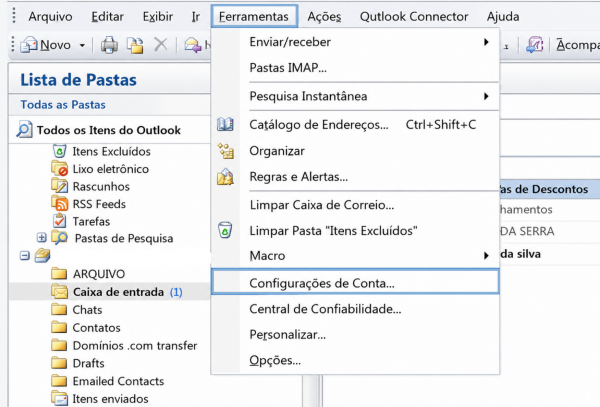Image resolution: width=600 pixels, height=407 pixels.
Task: Collapse the mailbox account tree node
Action: [x=24, y=256]
